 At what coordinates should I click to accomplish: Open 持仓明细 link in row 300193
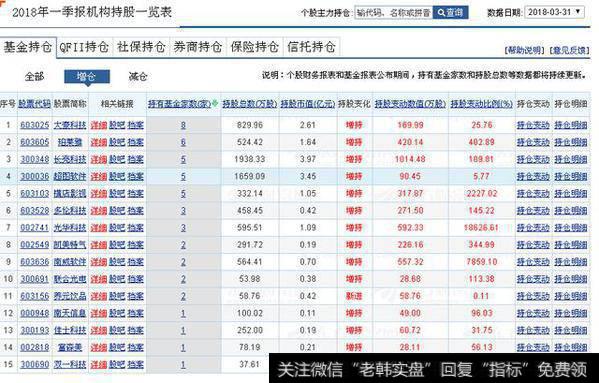click(x=571, y=330)
